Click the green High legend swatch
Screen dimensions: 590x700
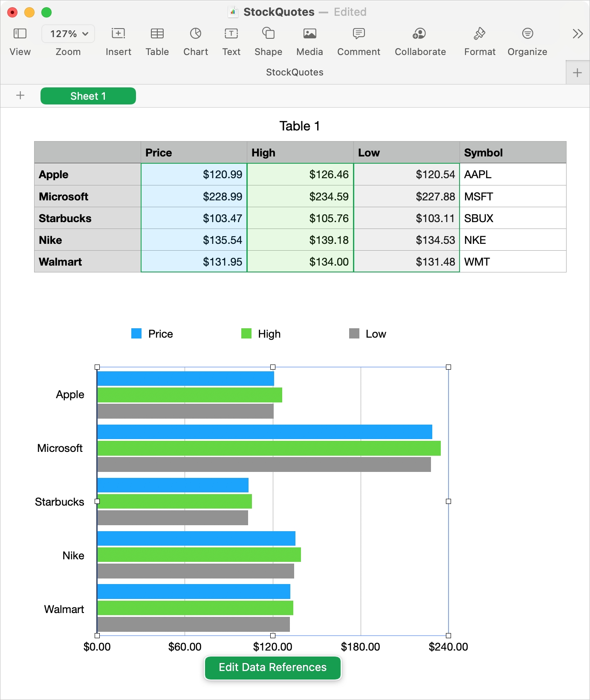[246, 333]
